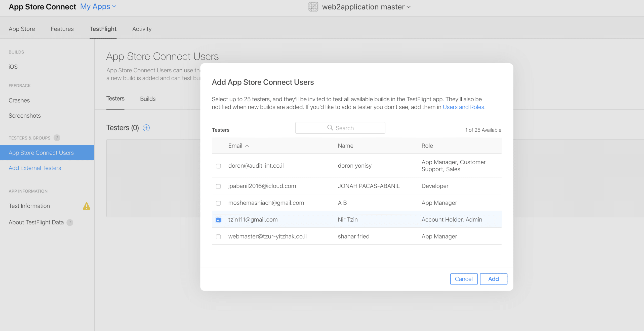Click the plus icon next to Testers (0)
This screenshot has height=331, width=644.
(x=146, y=128)
